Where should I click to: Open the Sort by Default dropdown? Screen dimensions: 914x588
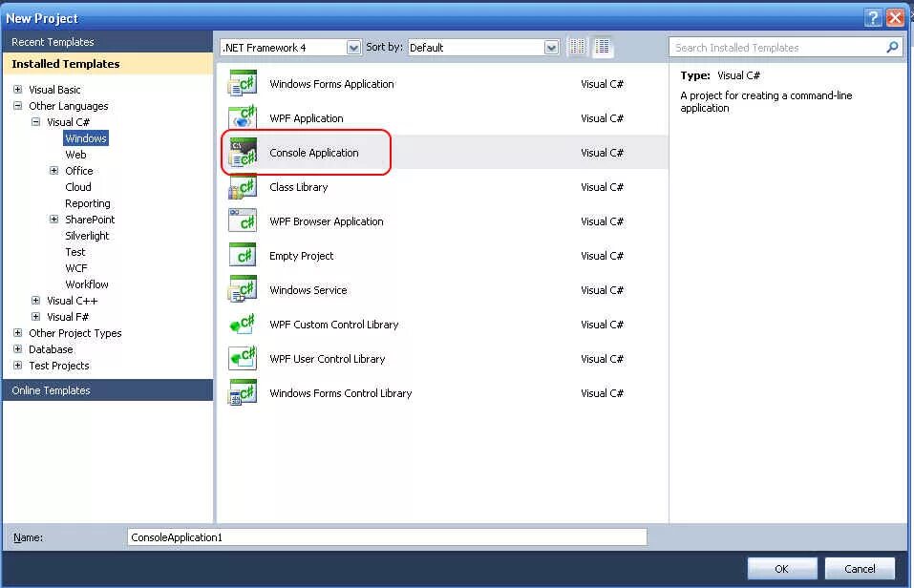(x=549, y=47)
